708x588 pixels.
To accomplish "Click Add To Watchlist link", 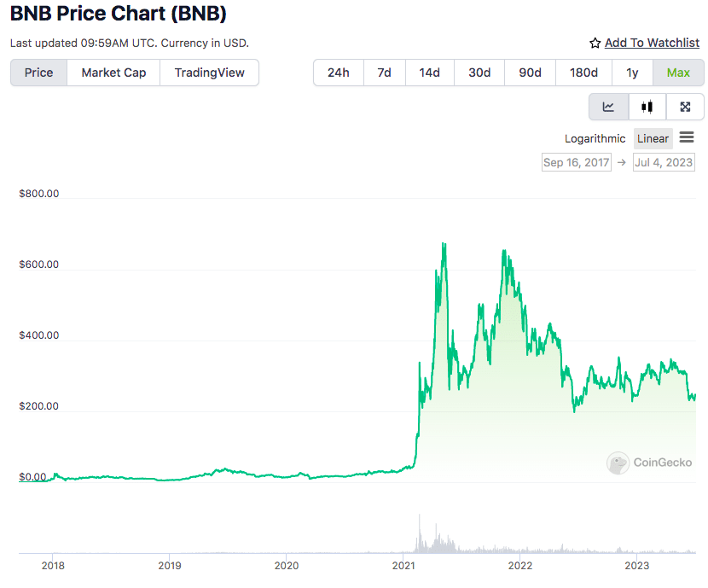I will pos(652,43).
